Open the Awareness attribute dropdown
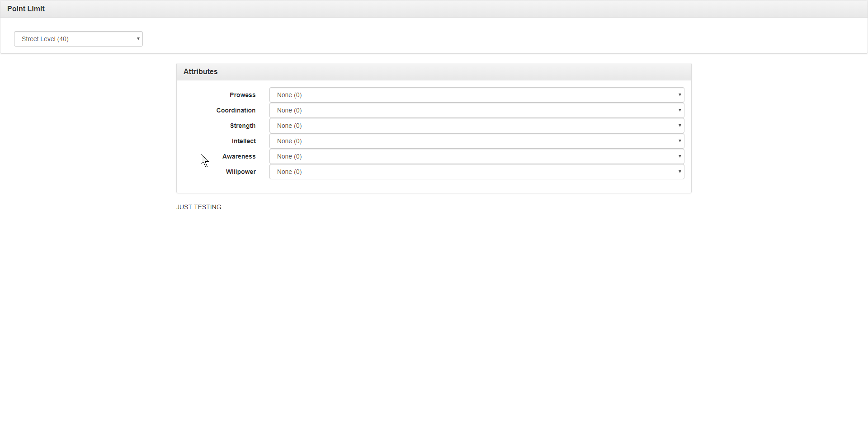This screenshot has width=868, height=440. [476, 156]
